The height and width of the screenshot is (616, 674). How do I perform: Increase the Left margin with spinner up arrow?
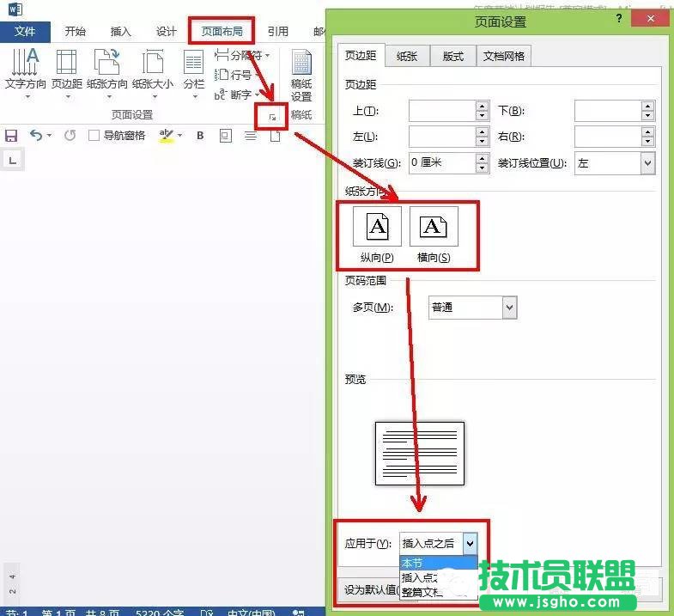(483, 132)
